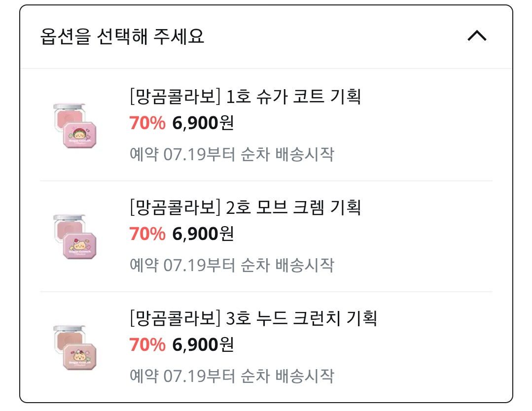Click the [망곰콜라보] tag on the 3호 option
This screenshot has width=532, height=411.
pyautogui.click(x=175, y=318)
